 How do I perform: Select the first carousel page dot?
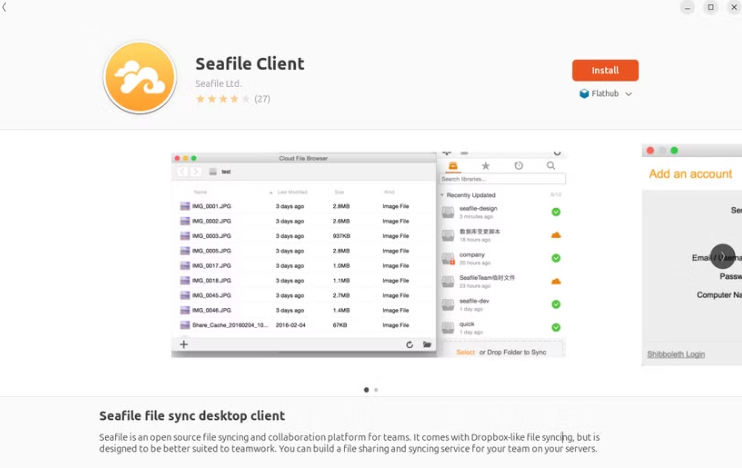(x=366, y=390)
